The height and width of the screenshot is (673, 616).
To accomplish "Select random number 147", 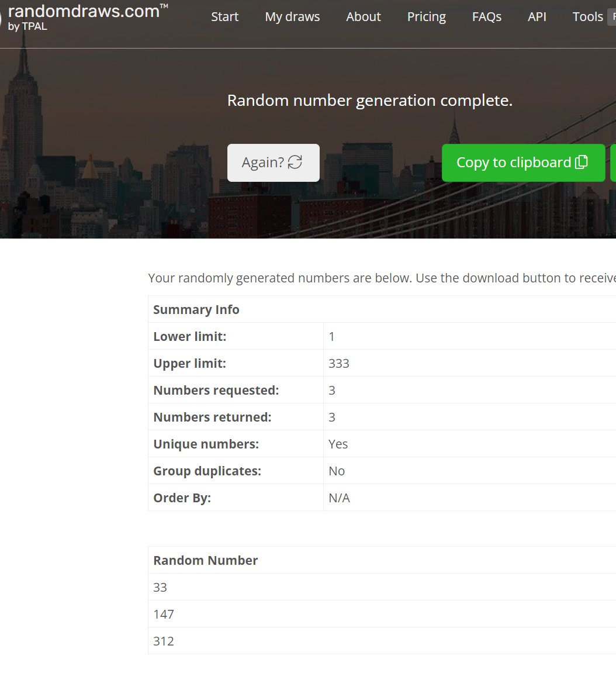I will tap(164, 615).
